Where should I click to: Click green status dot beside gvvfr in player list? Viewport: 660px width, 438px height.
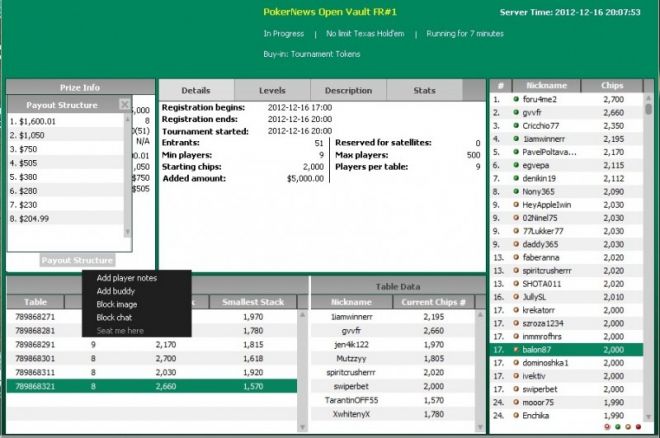click(516, 112)
